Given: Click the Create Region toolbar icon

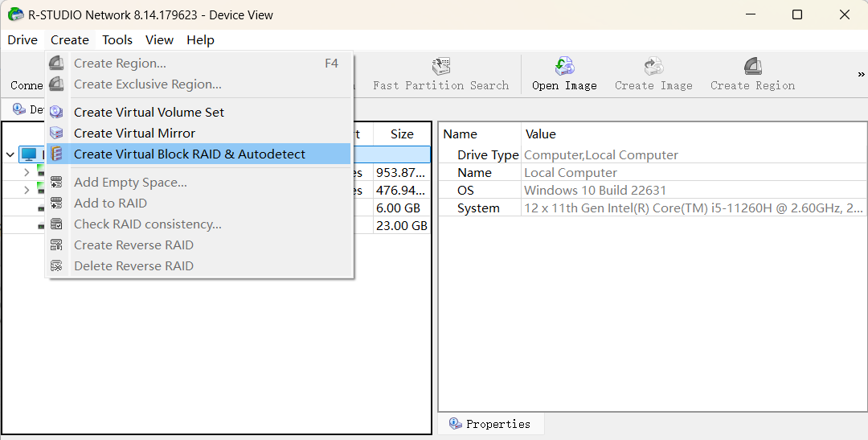Looking at the screenshot, I should tap(752, 67).
